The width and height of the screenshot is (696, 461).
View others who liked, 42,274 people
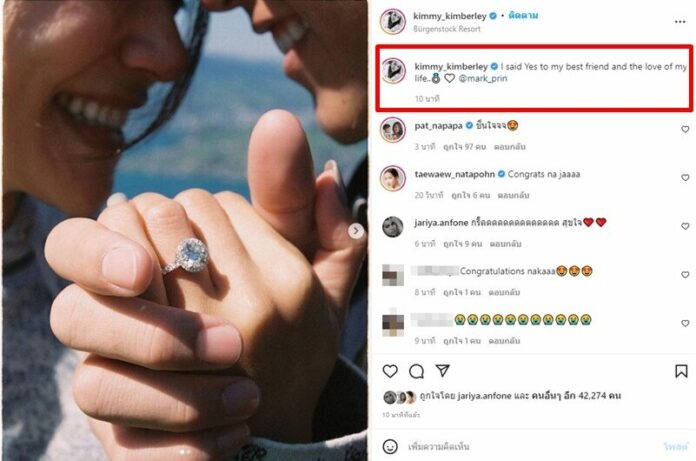pyautogui.click(x=576, y=395)
